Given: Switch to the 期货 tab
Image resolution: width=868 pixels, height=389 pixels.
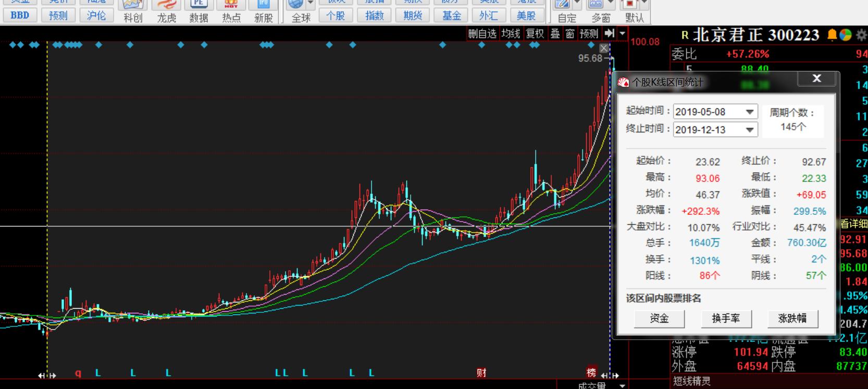Looking at the screenshot, I should [x=413, y=16].
